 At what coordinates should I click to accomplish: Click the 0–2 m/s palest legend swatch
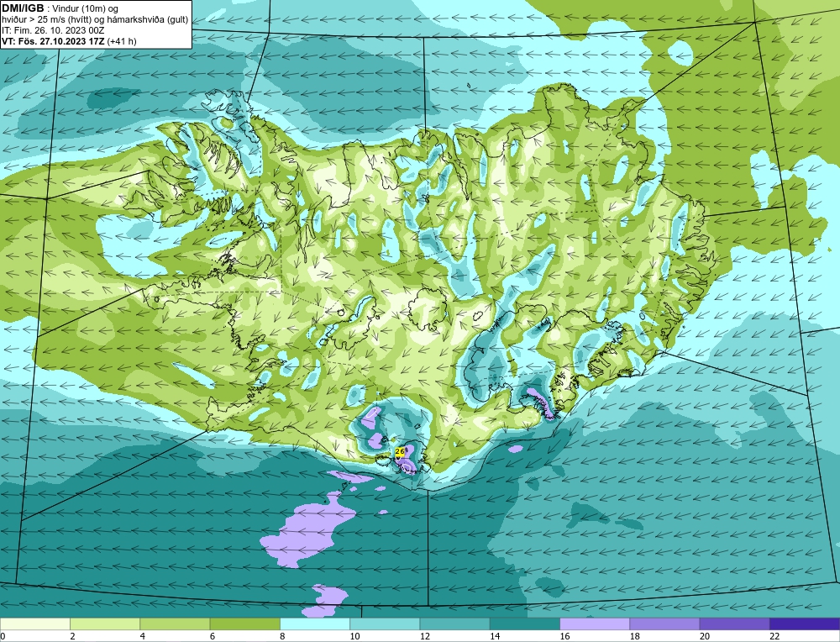[x=34, y=624]
